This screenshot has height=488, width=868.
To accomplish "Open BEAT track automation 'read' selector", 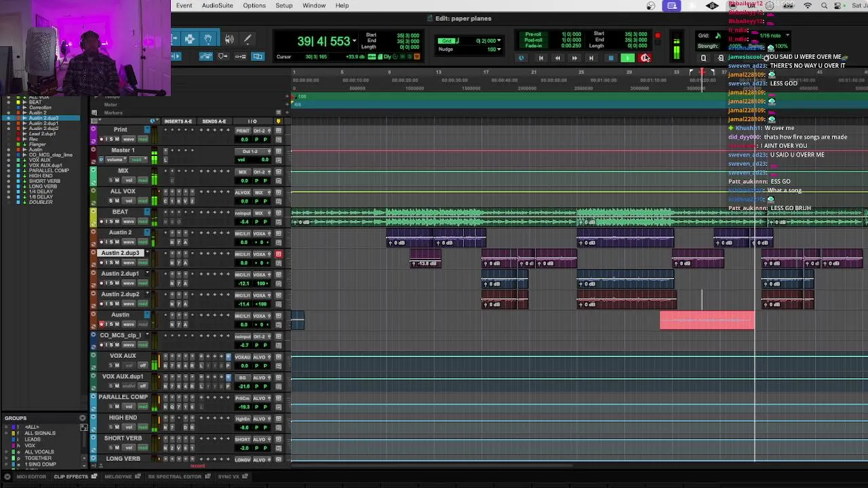I will pyautogui.click(x=143, y=222).
